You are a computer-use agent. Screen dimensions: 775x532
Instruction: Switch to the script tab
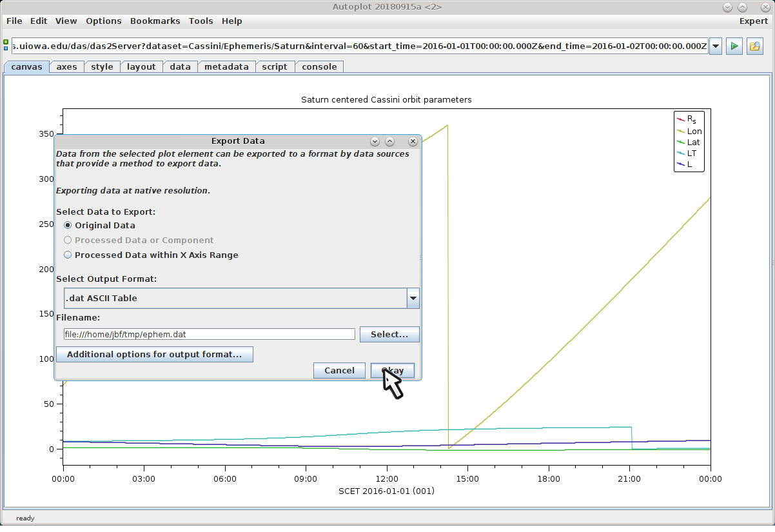tap(275, 67)
